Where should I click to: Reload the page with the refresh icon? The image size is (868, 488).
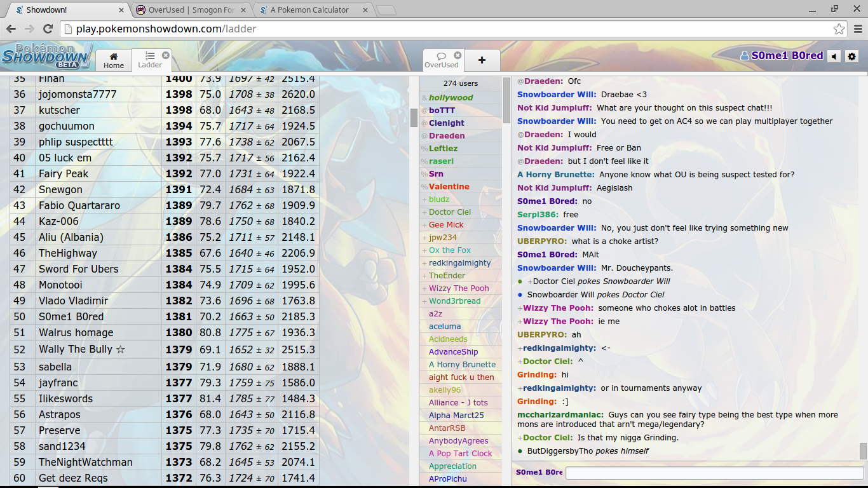click(48, 29)
